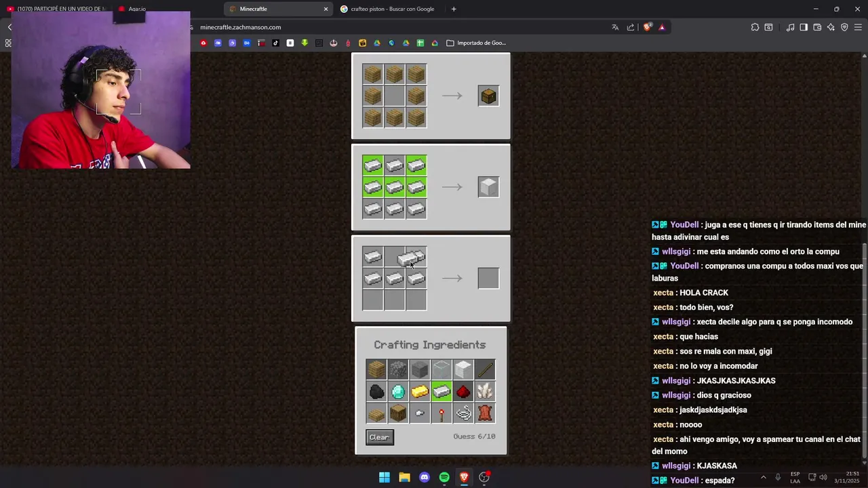
Task: Open File Explorer from taskbar
Action: coord(404,477)
